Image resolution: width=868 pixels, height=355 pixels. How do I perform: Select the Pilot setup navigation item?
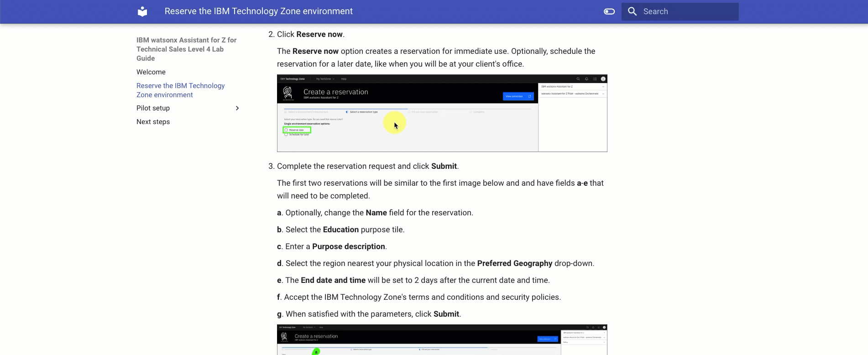153,108
